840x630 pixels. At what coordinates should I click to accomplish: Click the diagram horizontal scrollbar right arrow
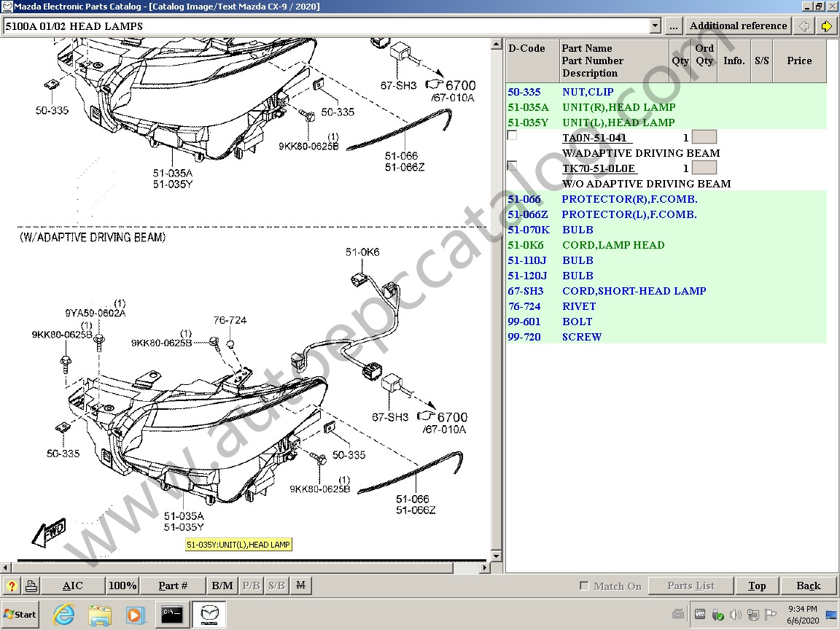[484, 567]
